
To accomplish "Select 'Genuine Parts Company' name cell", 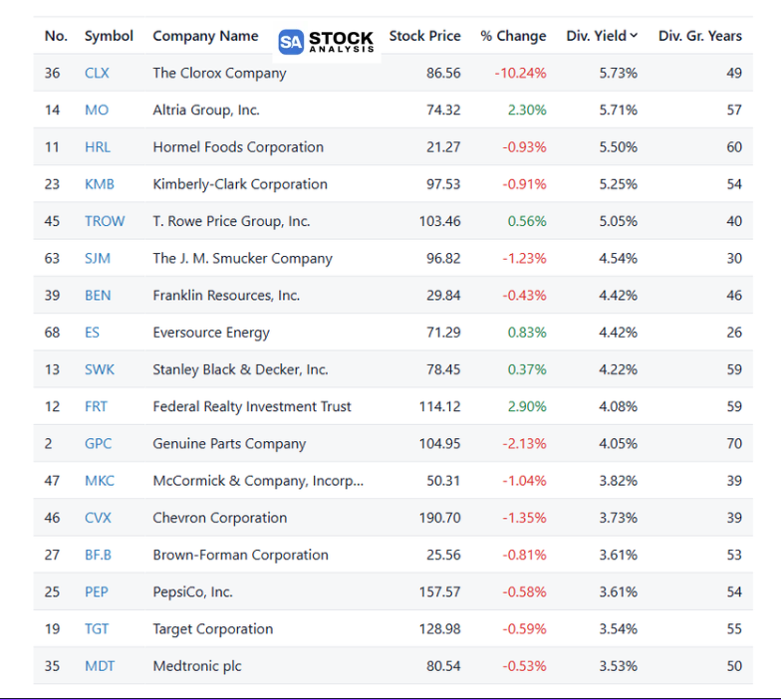I will click(229, 444).
